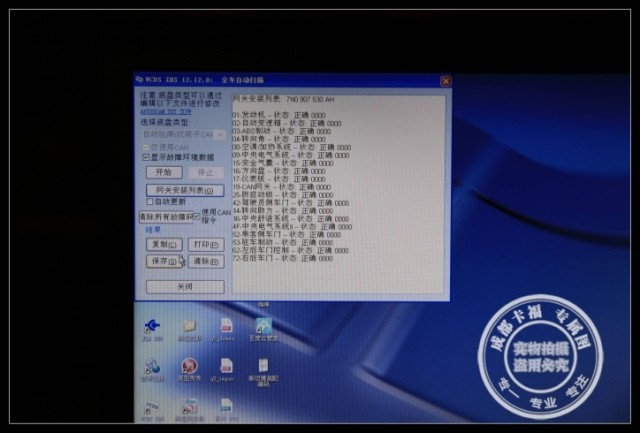Select row 19-CAN网关 in results list
Viewport: 640px width, 433px height.
pos(281,187)
